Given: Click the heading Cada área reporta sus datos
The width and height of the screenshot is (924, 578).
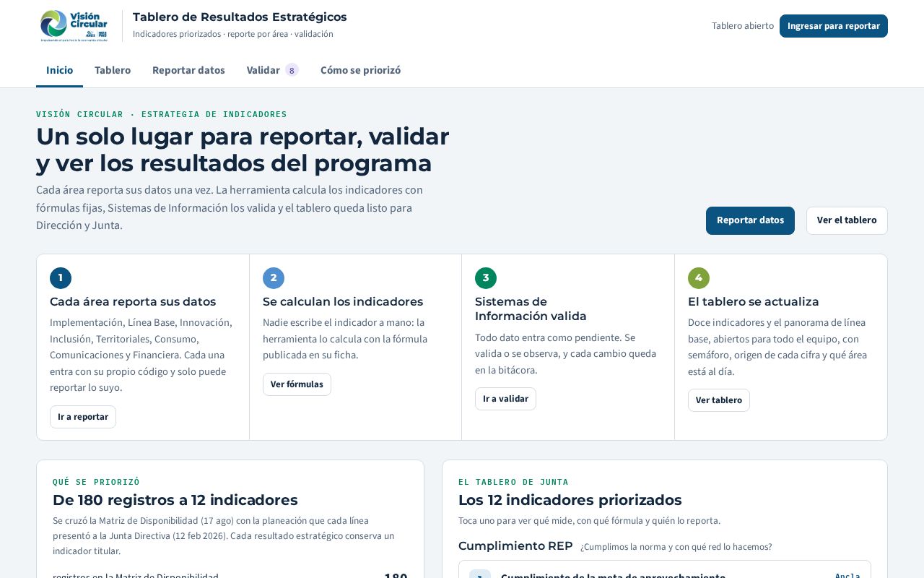Looking at the screenshot, I should (x=133, y=302).
